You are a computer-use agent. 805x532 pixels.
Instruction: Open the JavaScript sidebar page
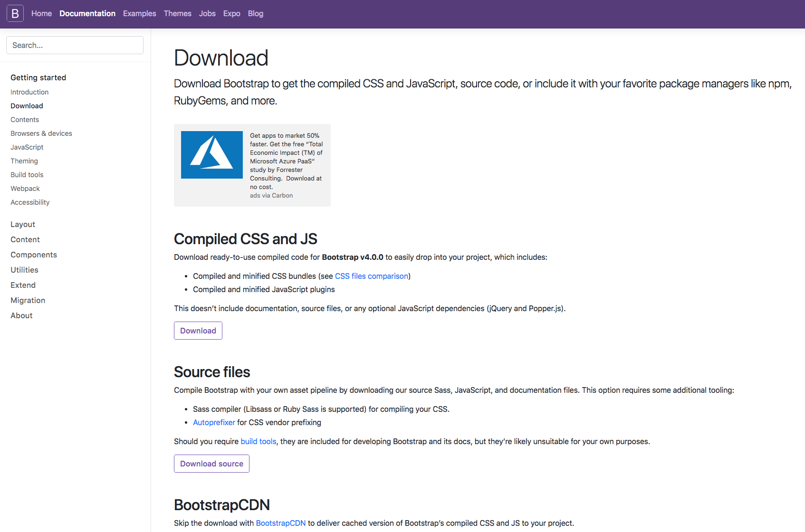pyautogui.click(x=27, y=147)
